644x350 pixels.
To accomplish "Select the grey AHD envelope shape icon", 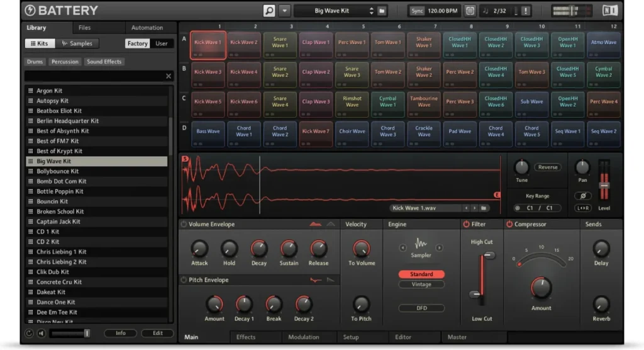I will [331, 224].
